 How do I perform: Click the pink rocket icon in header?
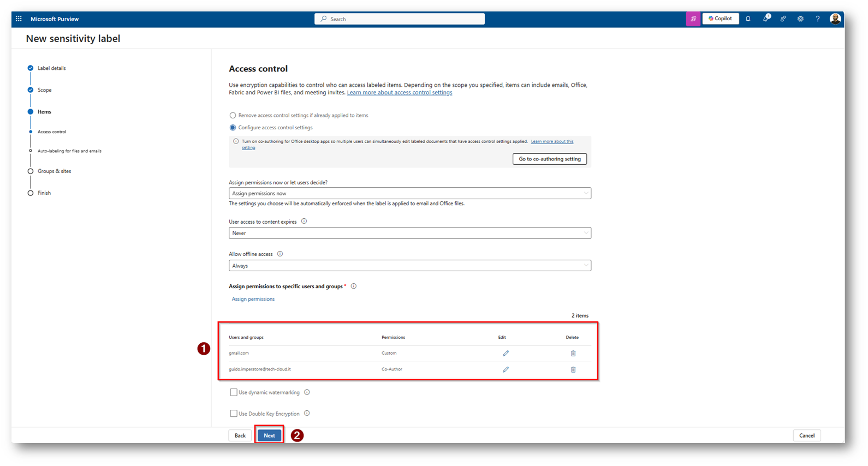[693, 19]
